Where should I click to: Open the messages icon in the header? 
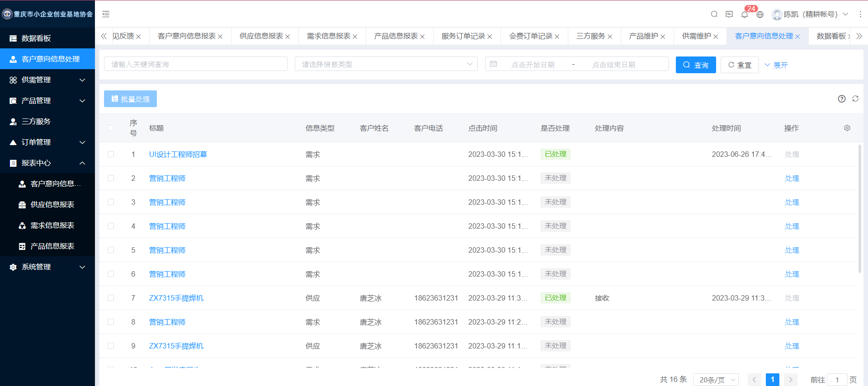click(x=729, y=14)
